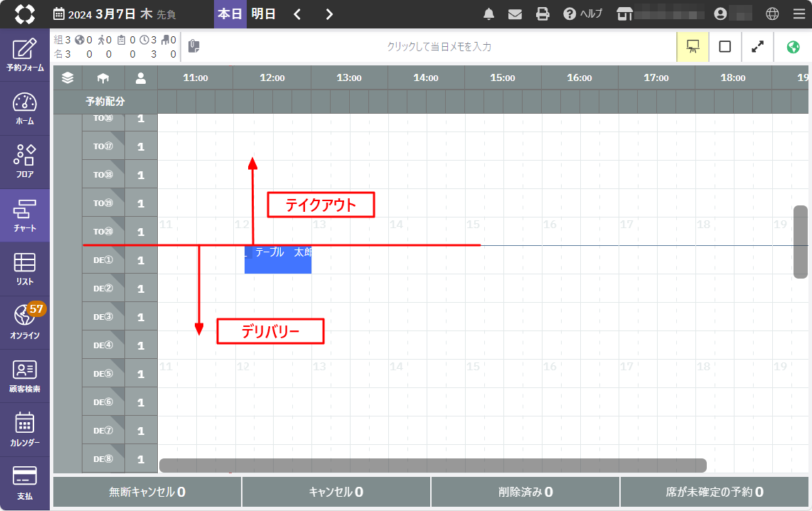Open the mail envelope icon
Viewport: 812px width, 511px height.
[x=515, y=14]
